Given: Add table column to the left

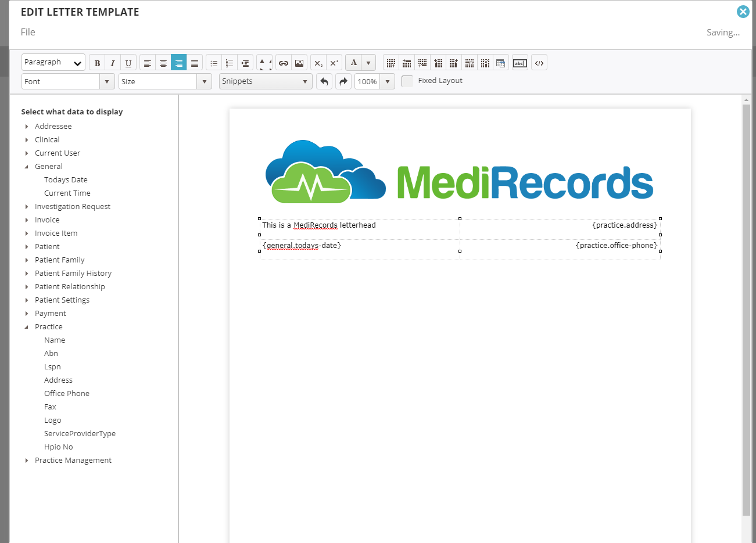Looking at the screenshot, I should click(x=438, y=63).
